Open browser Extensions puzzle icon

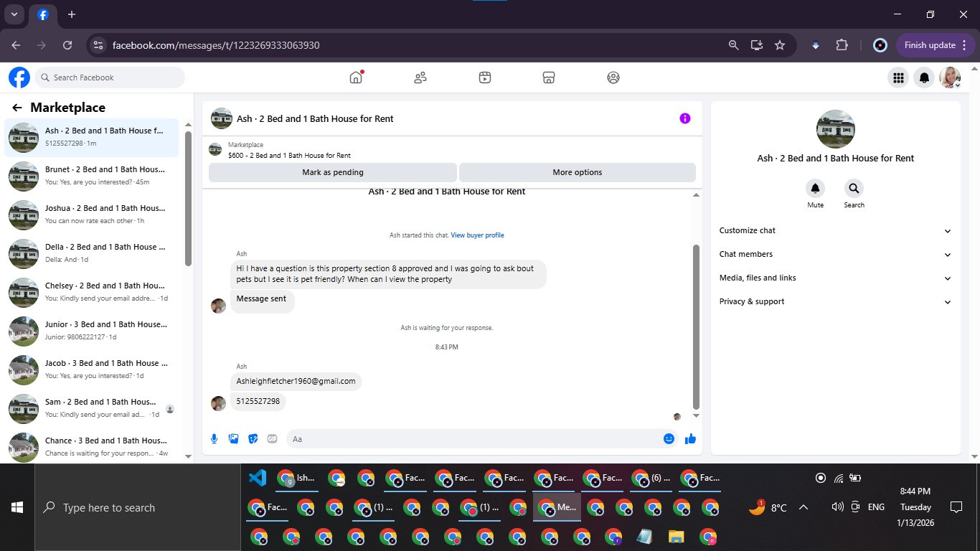coord(842,45)
